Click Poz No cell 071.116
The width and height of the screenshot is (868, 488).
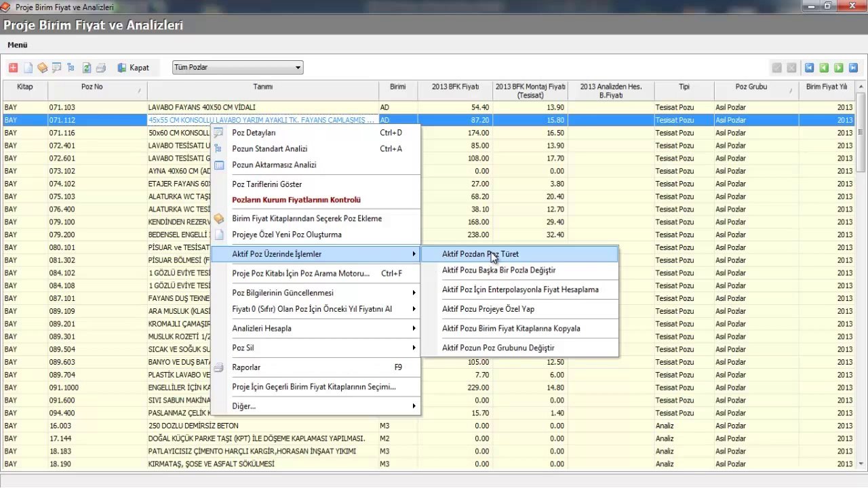pyautogui.click(x=97, y=133)
